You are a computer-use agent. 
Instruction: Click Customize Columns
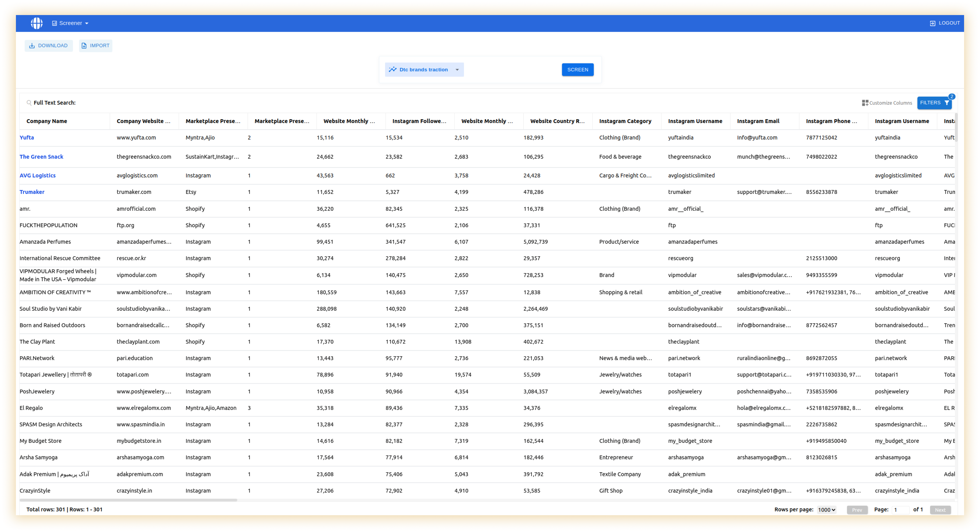tap(887, 103)
